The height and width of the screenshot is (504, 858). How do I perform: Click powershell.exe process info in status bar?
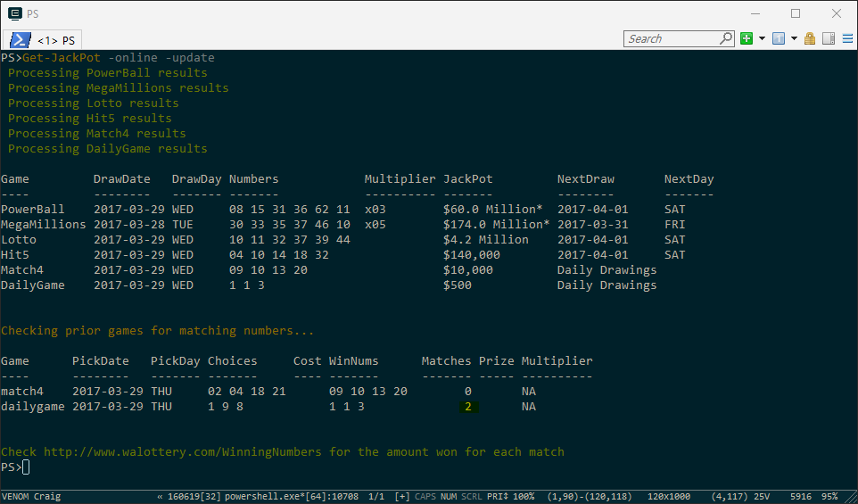(291, 497)
